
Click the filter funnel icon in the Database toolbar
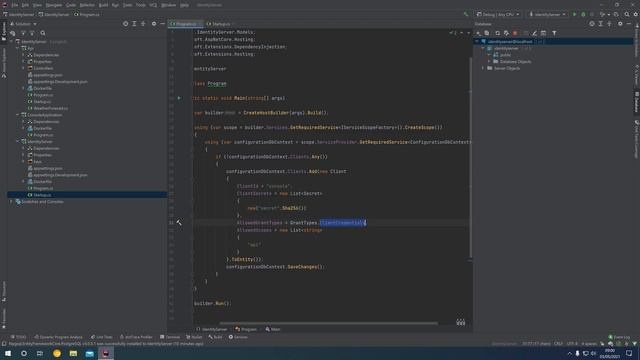[x=554, y=33]
